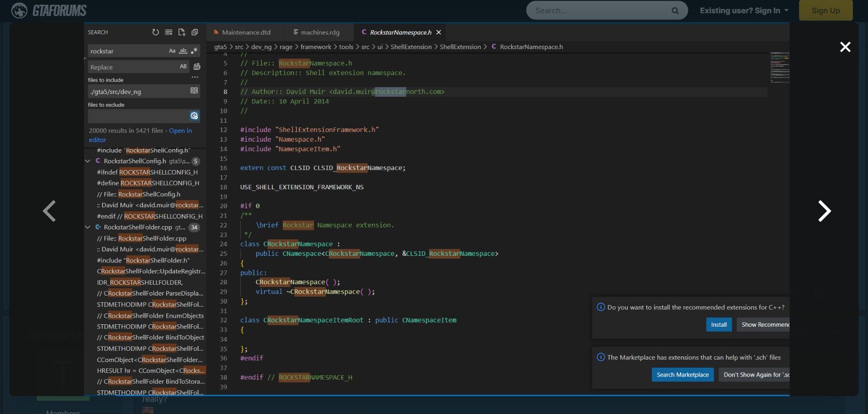Open RockstarShellFolder.cpp file result

(x=138, y=227)
